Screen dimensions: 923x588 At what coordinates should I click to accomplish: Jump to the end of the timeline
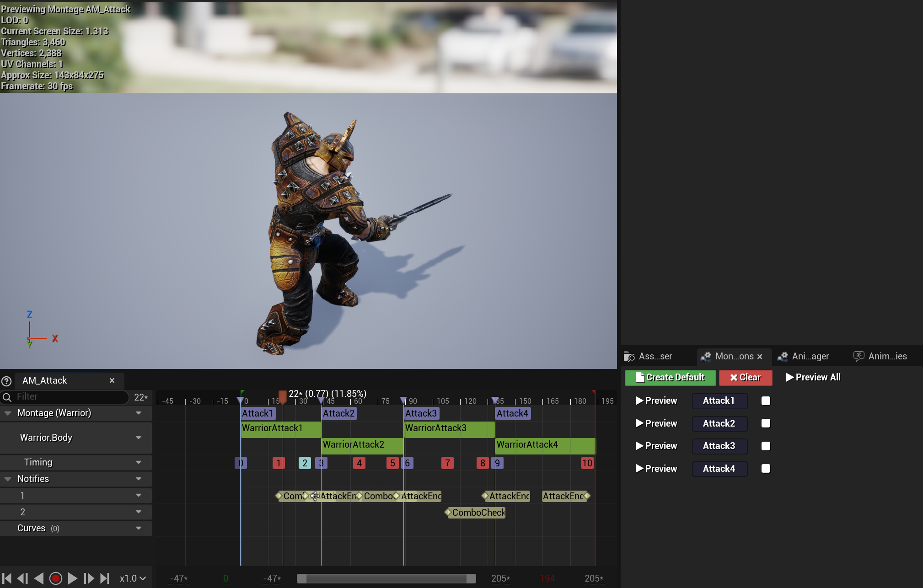(105, 578)
